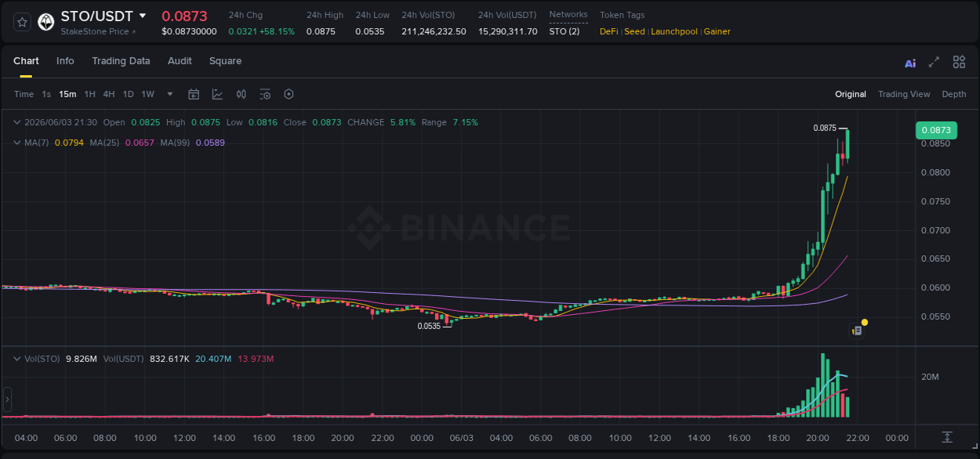Click the 0.0875 high price marker
Screen dimensions: 980x459
click(x=825, y=128)
